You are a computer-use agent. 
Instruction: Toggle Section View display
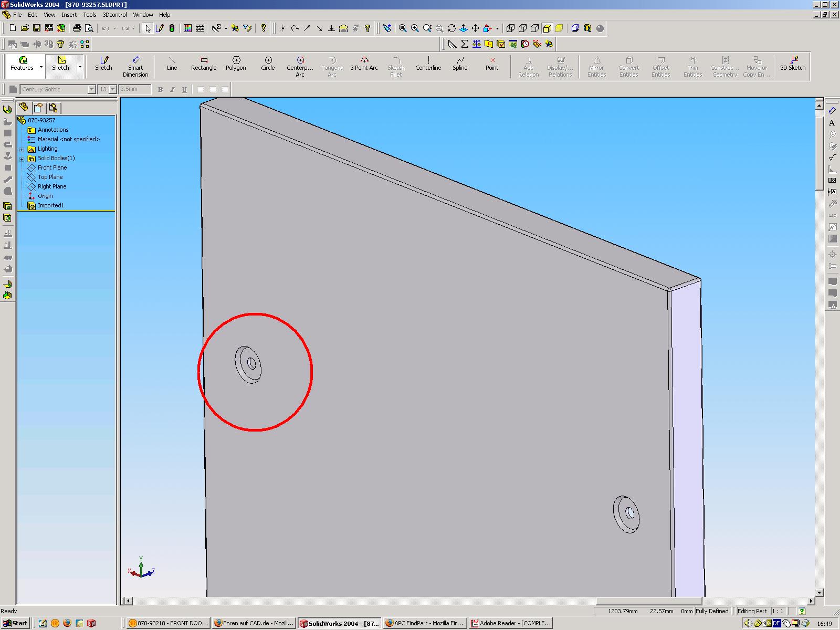(587, 28)
